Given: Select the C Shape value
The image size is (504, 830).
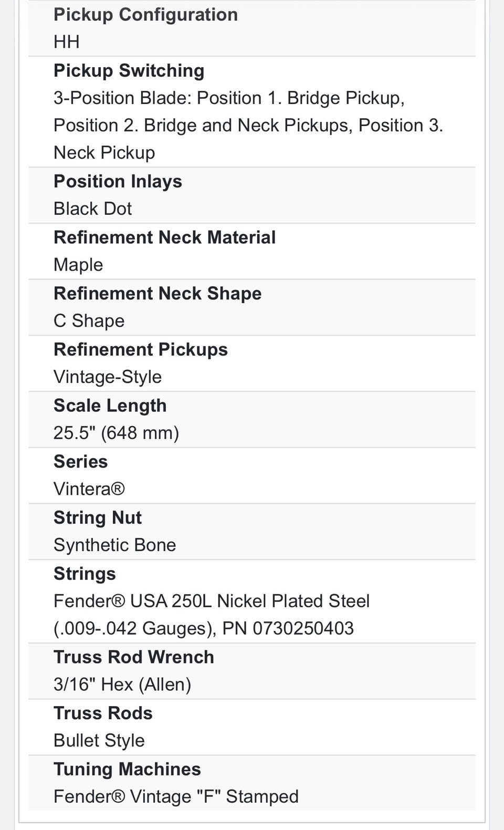Looking at the screenshot, I should click(89, 320).
